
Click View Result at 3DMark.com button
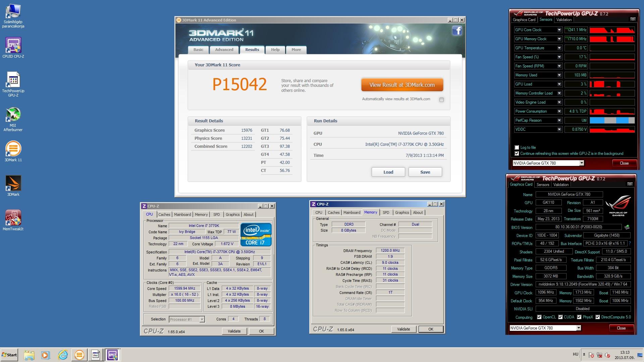click(402, 85)
